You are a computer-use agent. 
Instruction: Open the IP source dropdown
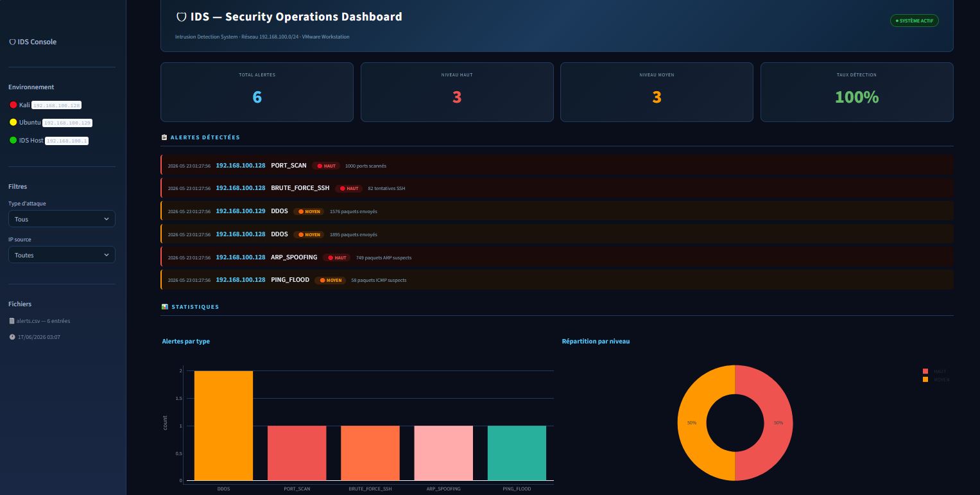point(62,255)
